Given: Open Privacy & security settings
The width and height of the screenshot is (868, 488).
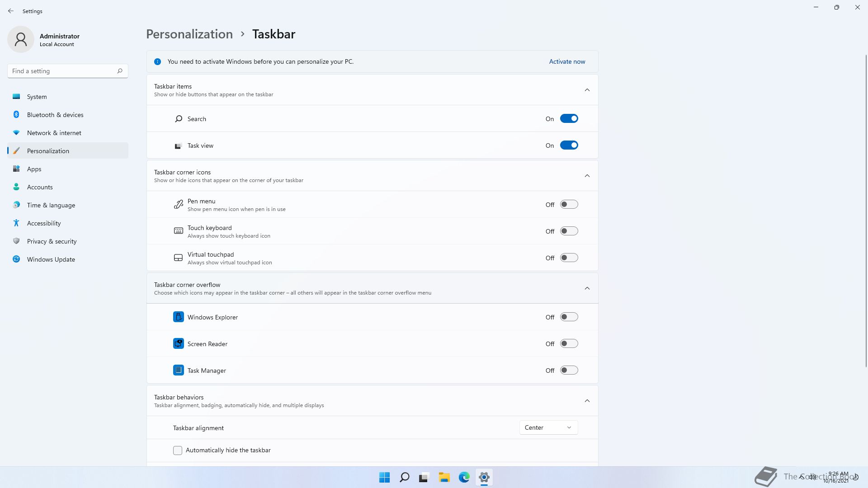Looking at the screenshot, I should [x=68, y=241].
